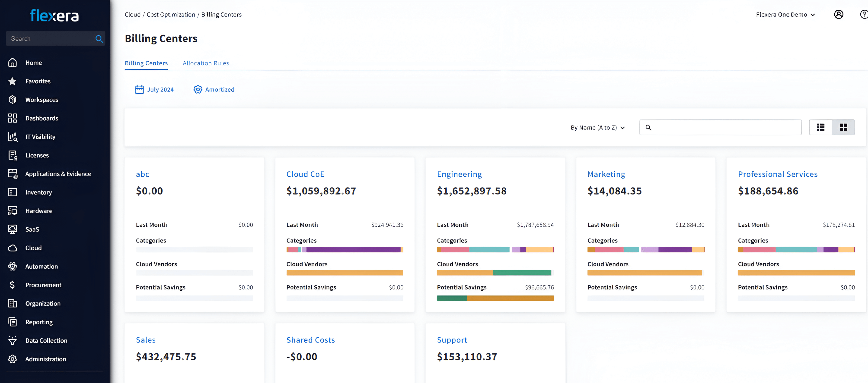Click the July 2024 calendar icon
This screenshot has width=868, height=383.
coord(139,89)
